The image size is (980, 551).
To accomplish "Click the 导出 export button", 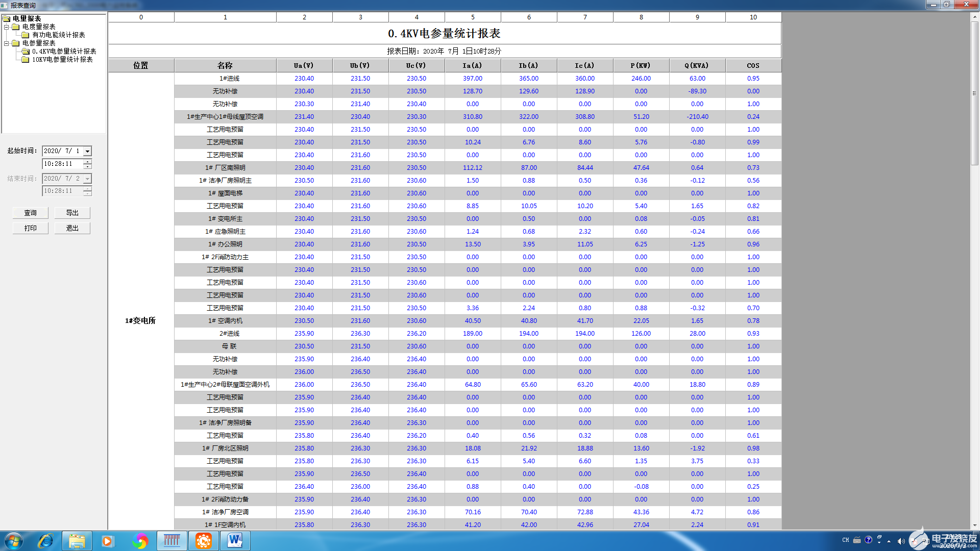I will click(72, 213).
